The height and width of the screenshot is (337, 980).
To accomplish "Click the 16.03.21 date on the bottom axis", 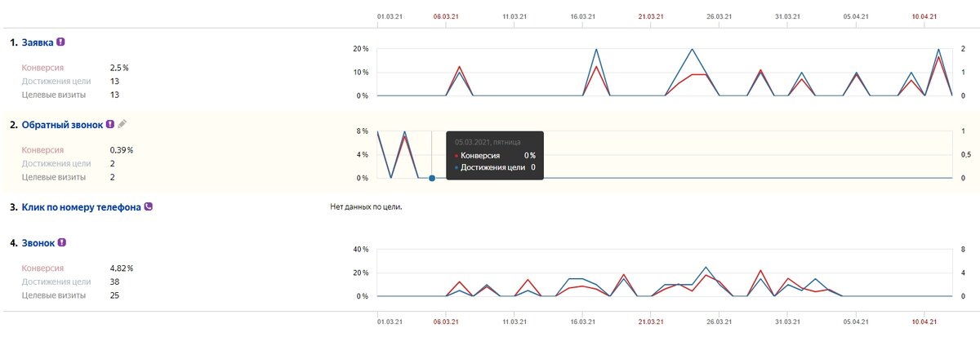I will click(x=583, y=322).
